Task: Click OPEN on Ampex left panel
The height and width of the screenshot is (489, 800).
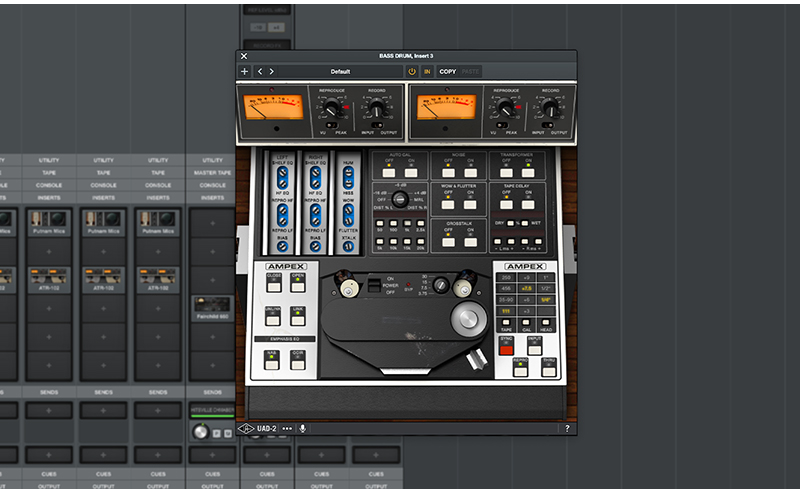Action: 298,285
